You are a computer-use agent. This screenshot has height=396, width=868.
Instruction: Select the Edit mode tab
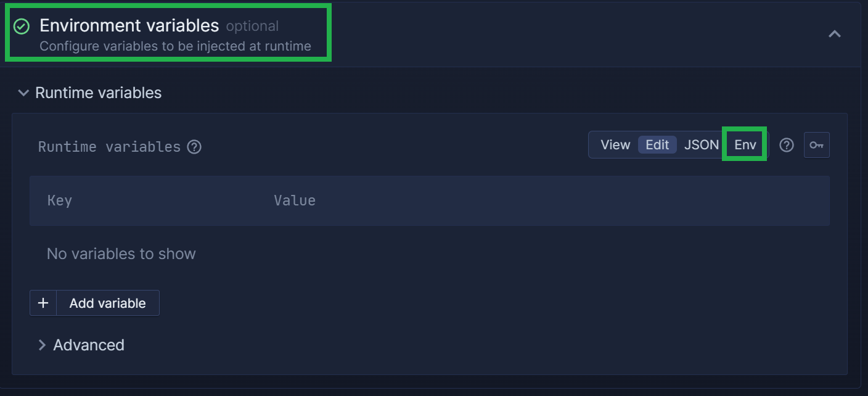coord(657,144)
